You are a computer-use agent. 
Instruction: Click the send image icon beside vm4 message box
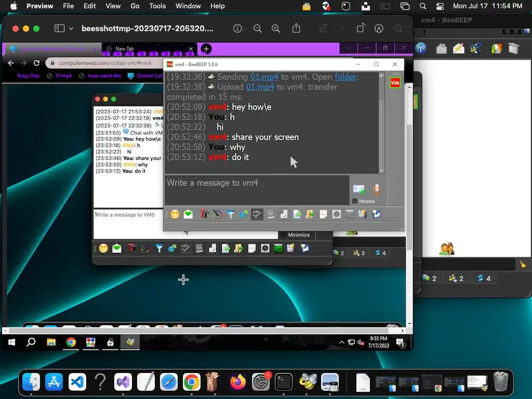[358, 189]
